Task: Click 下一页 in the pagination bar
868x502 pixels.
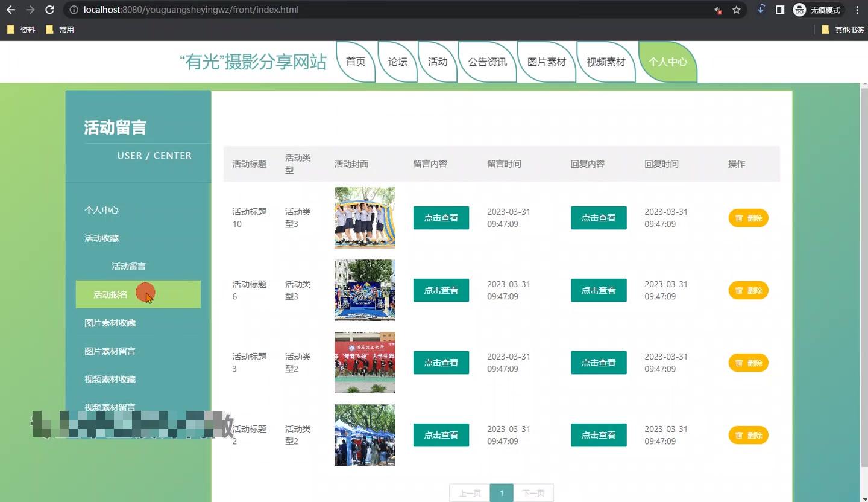Action: [x=533, y=493]
